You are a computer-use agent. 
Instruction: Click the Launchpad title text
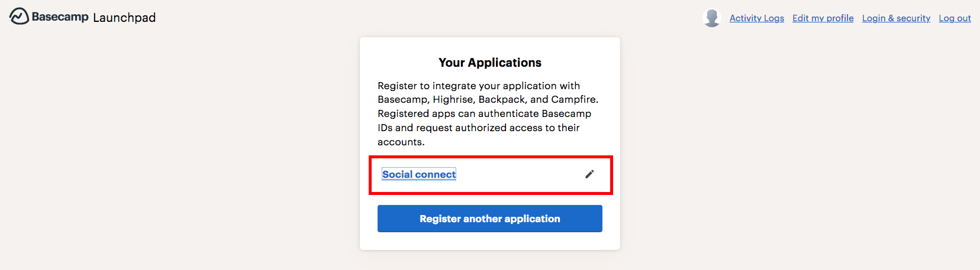pos(124,18)
